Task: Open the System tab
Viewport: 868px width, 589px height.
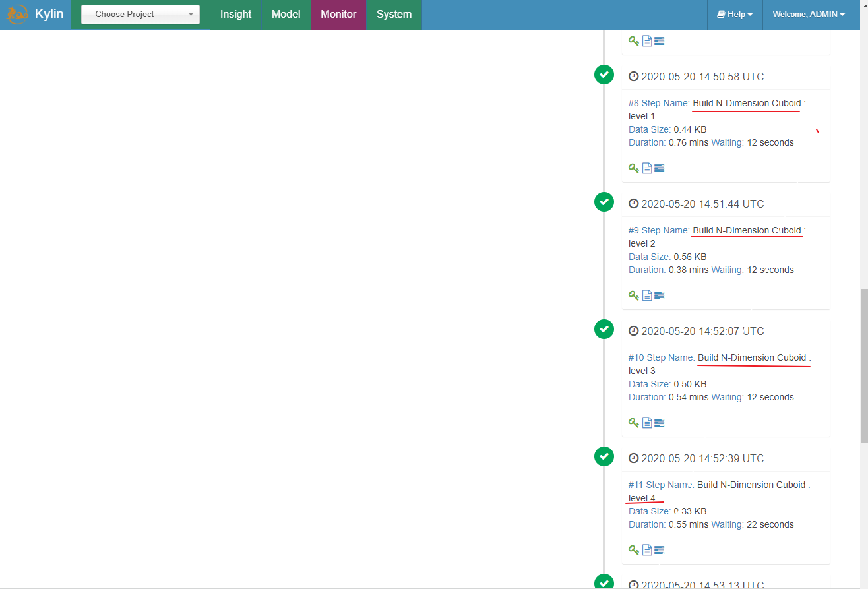Action: [x=394, y=15]
